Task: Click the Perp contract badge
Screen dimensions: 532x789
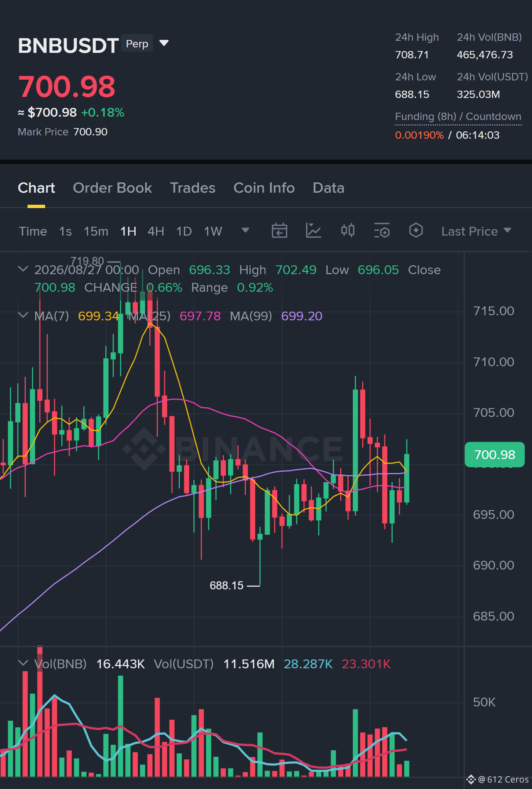Action: coord(137,43)
